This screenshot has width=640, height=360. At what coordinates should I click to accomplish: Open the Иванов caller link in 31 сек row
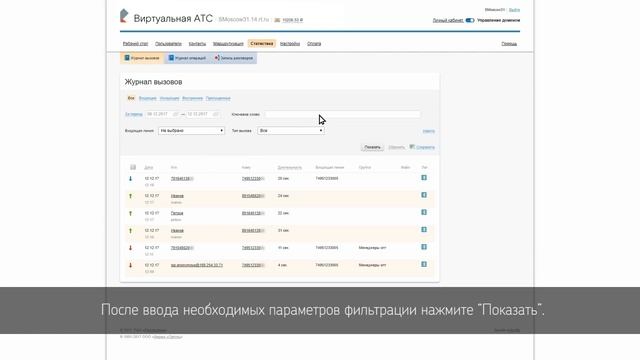pyautogui.click(x=177, y=231)
